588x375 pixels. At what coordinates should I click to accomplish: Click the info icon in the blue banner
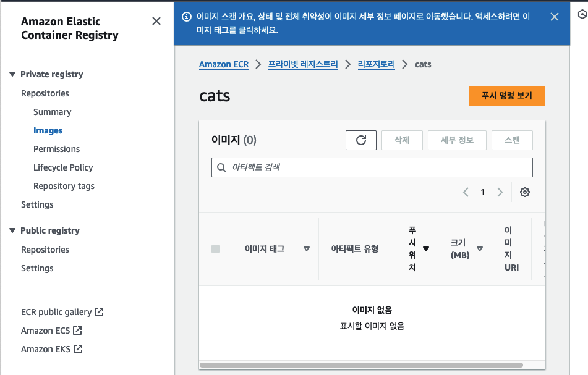pyautogui.click(x=186, y=17)
